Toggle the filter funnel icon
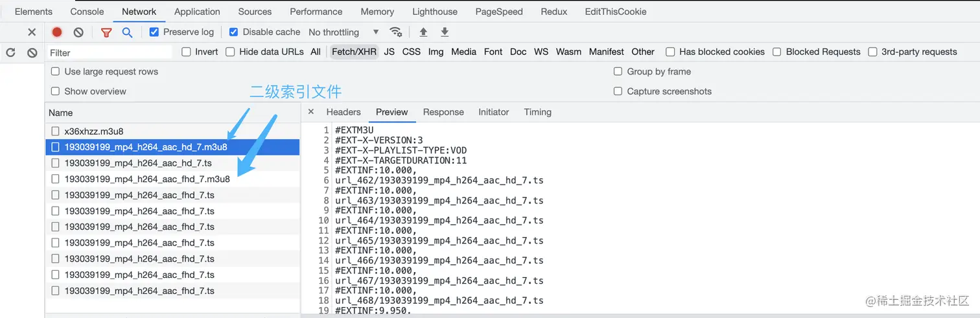This screenshot has height=318, width=980. 106,32
